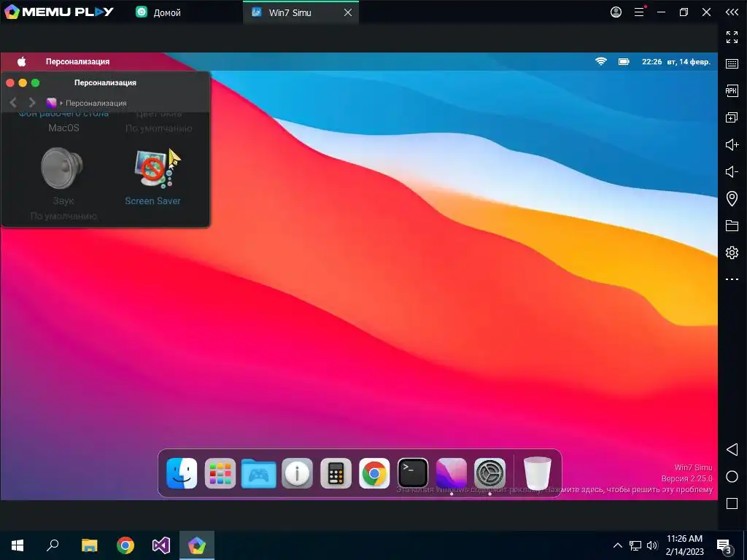
Task: Toggle MEmu fullscreen mode
Action: pos(732,37)
